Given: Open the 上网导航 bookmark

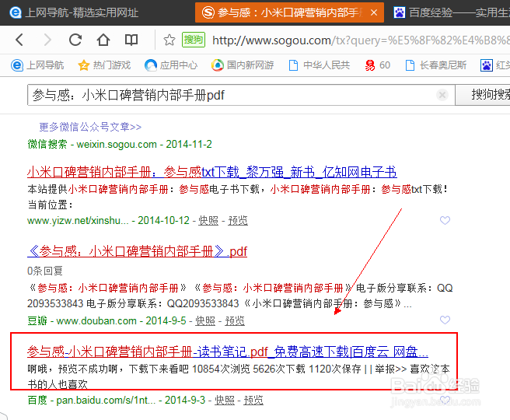Looking at the screenshot, I should click(x=37, y=65).
